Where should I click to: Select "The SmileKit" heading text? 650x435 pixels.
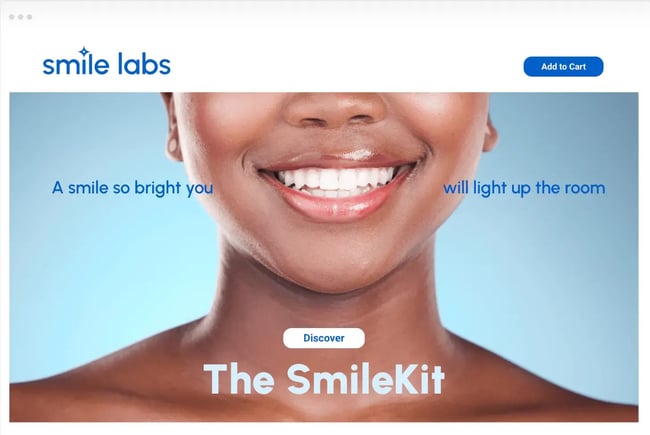324,379
